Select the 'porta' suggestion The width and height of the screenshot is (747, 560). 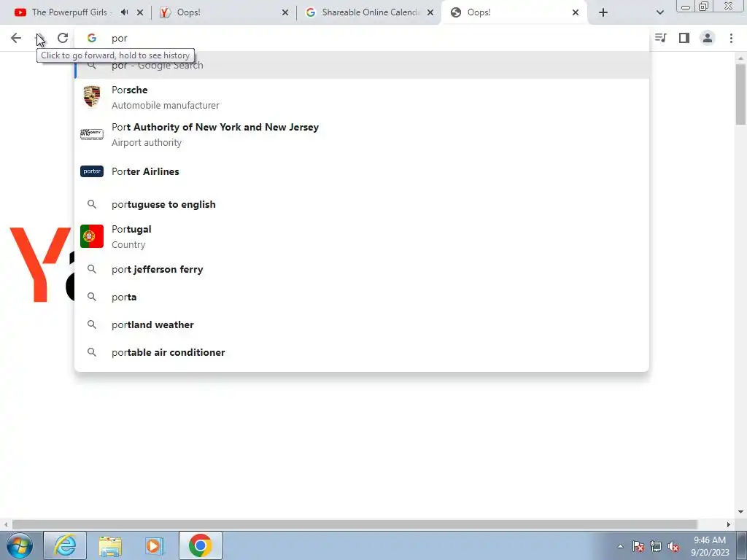pos(362,297)
